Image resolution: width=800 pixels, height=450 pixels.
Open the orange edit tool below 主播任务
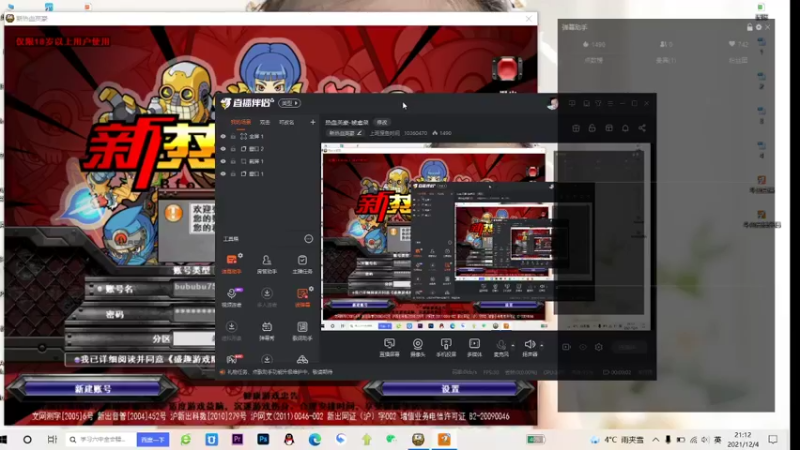(x=302, y=297)
